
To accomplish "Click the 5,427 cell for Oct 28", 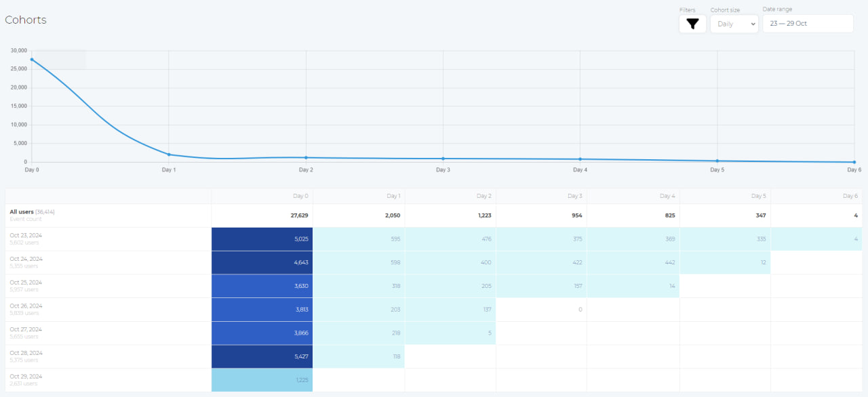I will click(x=262, y=356).
